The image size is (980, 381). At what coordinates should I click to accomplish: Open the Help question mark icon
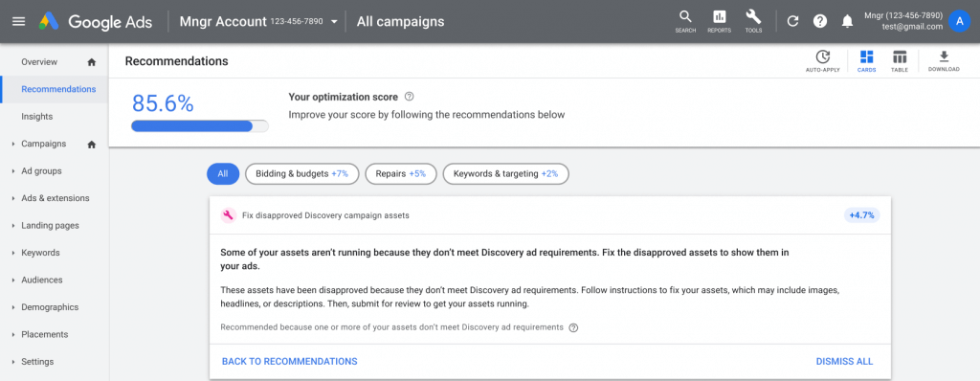[x=820, y=21]
